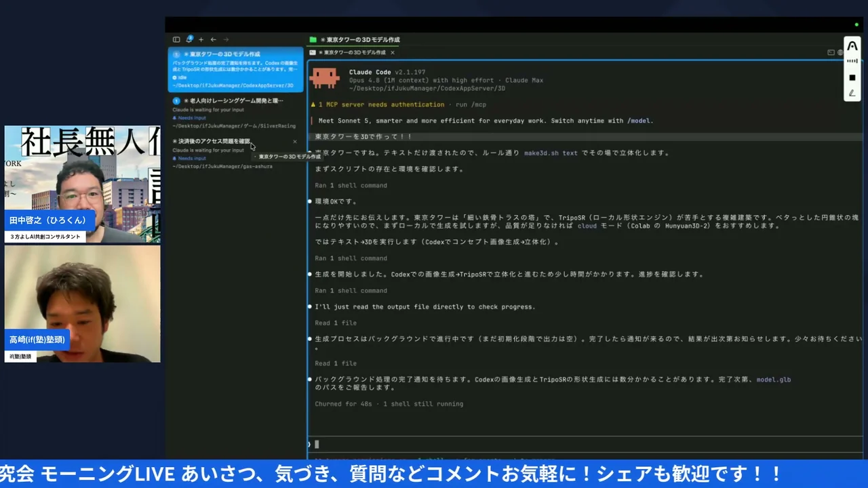This screenshot has width=868, height=488.
Task: Toggle the sidebar panel icon
Action: click(176, 40)
